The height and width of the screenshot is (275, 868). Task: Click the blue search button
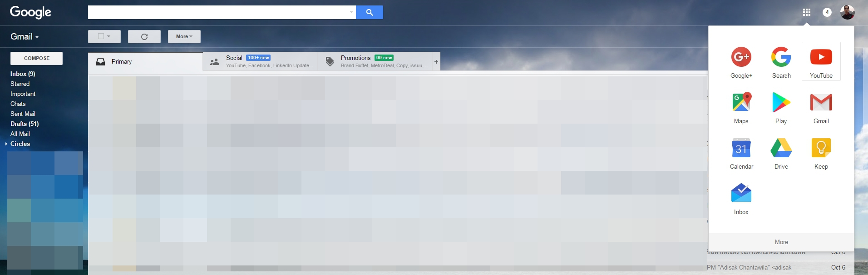[370, 12]
